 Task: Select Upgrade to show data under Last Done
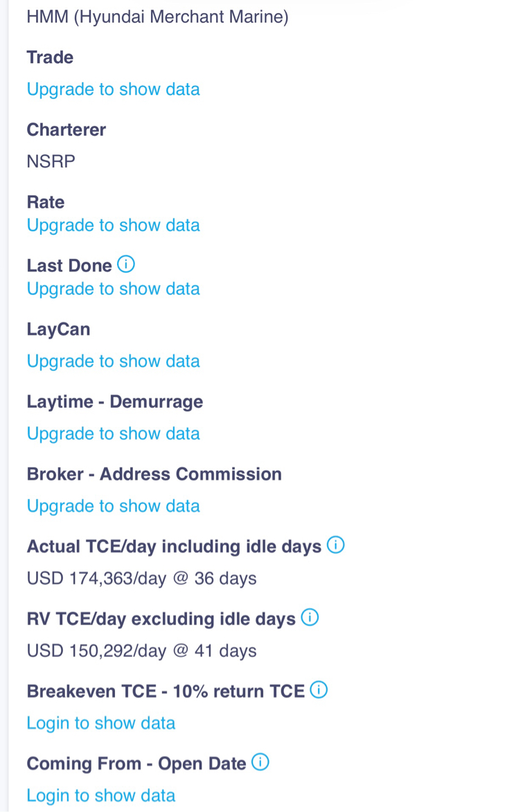pos(113,289)
